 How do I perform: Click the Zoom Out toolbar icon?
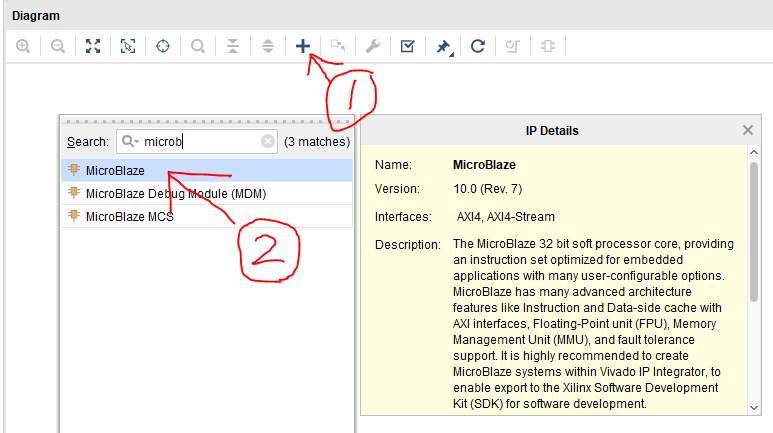click(58, 46)
